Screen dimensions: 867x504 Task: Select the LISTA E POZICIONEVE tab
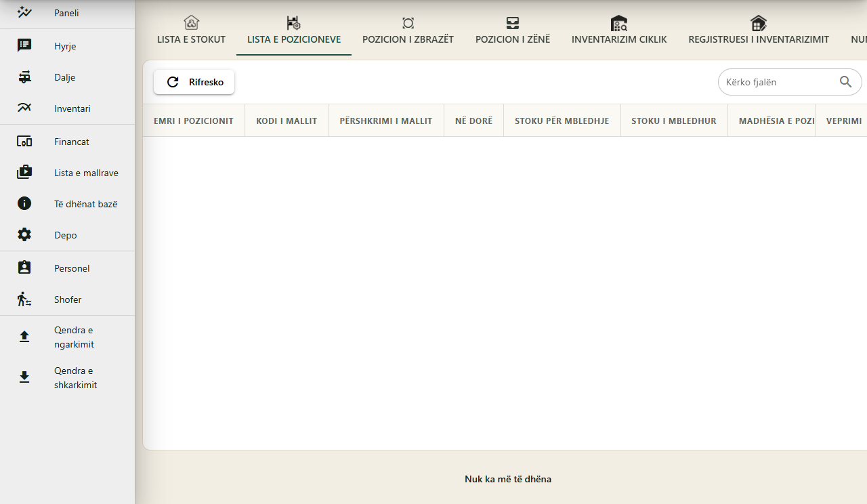click(294, 32)
